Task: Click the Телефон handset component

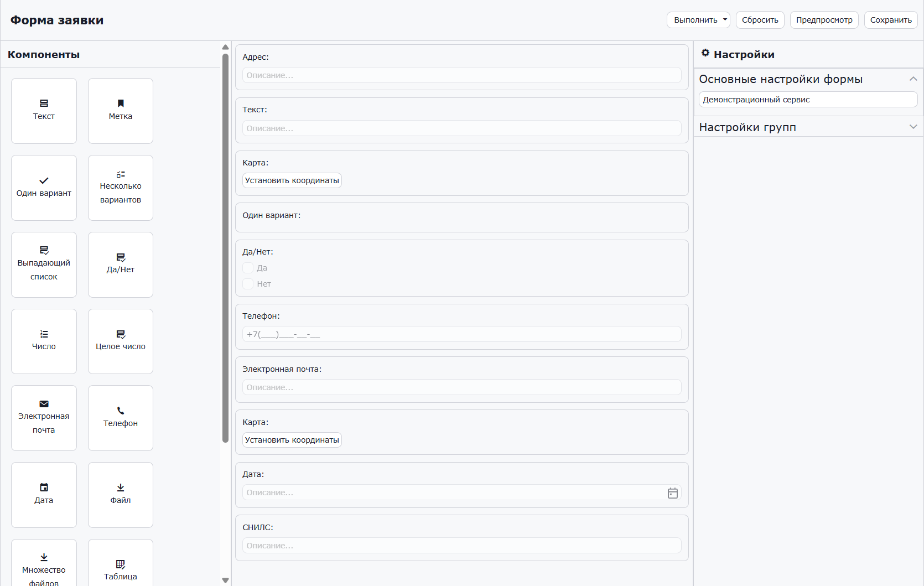Action: pyautogui.click(x=120, y=418)
